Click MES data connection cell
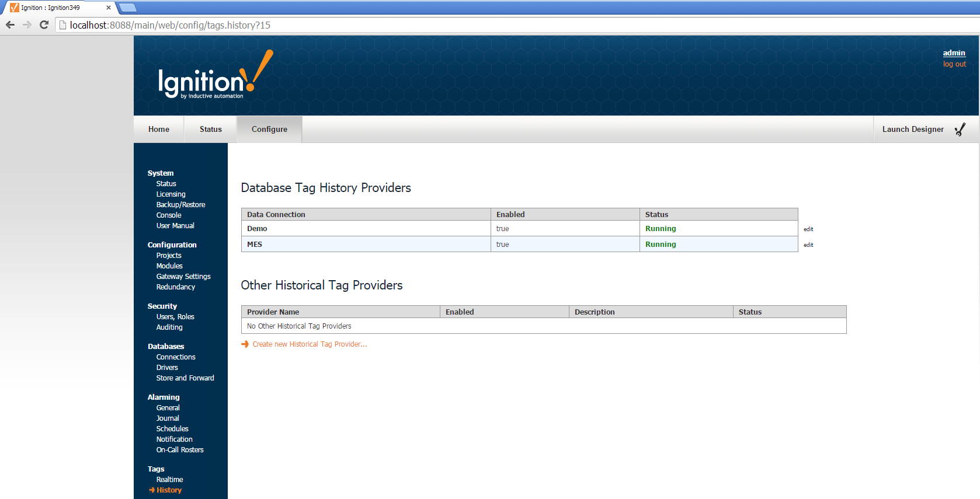The height and width of the screenshot is (499, 980). [x=366, y=245]
